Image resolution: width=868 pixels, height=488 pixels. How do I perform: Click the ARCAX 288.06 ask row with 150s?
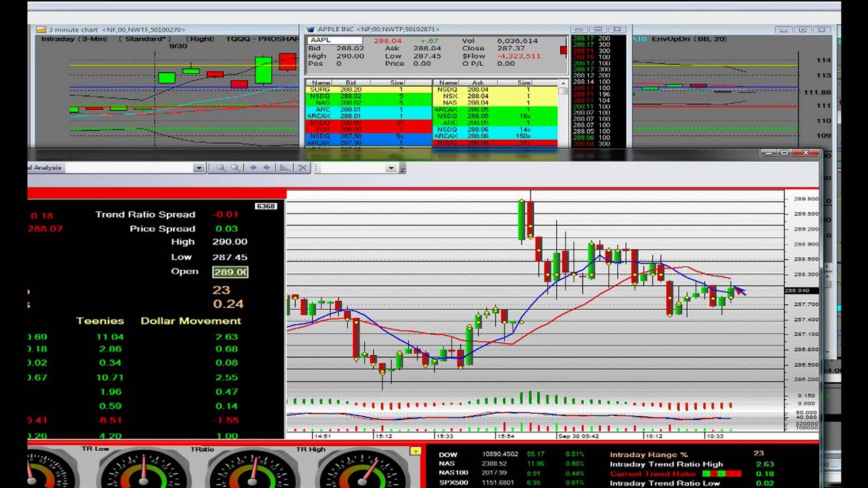[495, 136]
